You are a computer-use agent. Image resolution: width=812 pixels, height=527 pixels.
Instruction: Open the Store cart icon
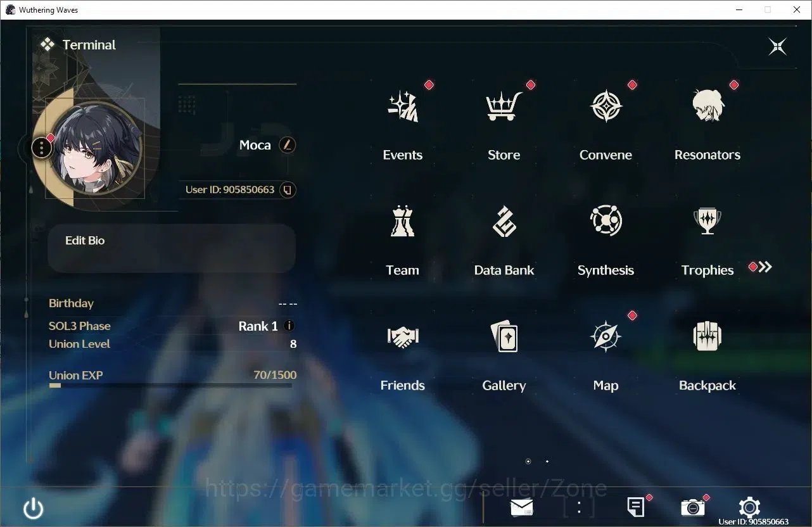point(504,106)
